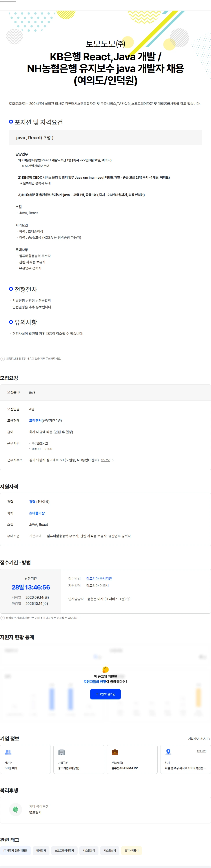Click the 경력 (1년이상) text
Viewport: 211px width, 868px height.
(39, 502)
